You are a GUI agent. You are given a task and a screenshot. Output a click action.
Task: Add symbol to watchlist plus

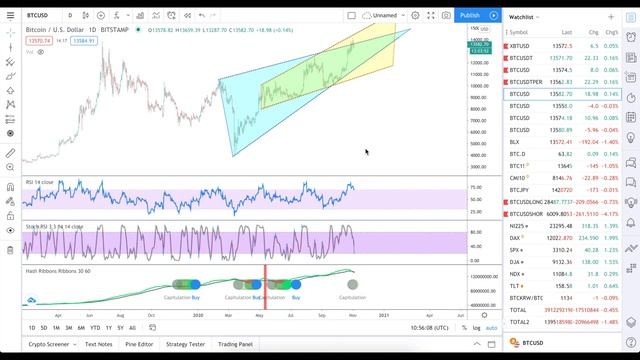611,17
